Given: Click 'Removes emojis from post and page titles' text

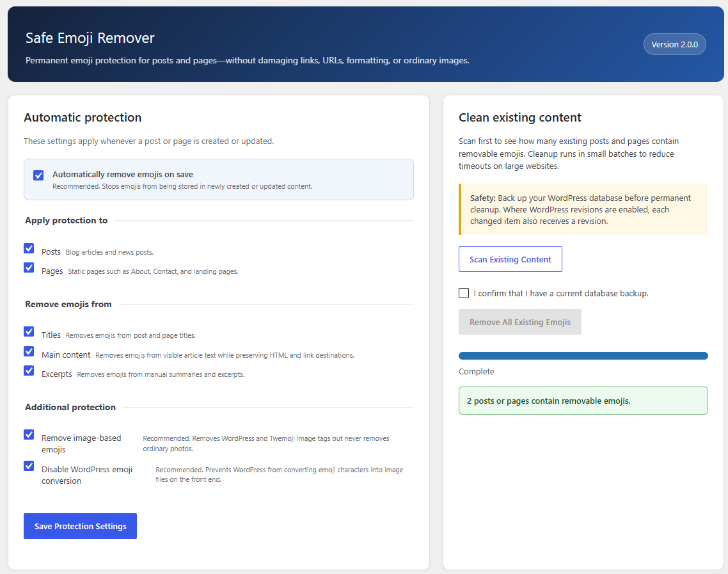Looking at the screenshot, I should [x=131, y=335].
